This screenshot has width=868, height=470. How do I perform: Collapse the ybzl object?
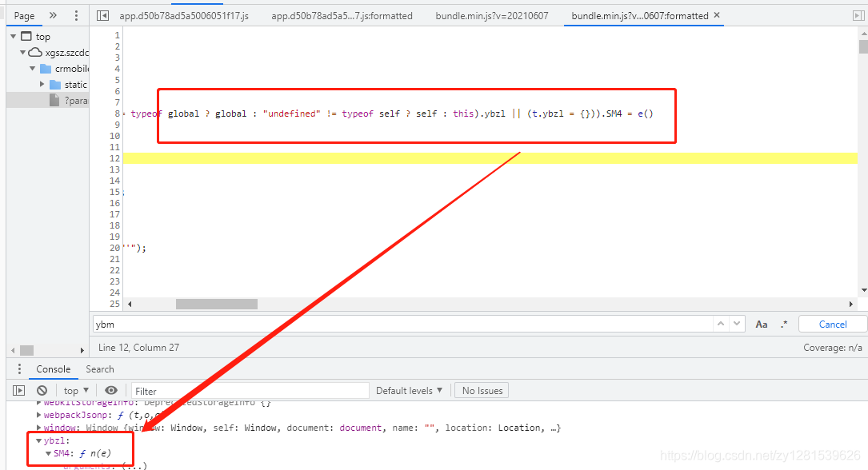coord(38,440)
